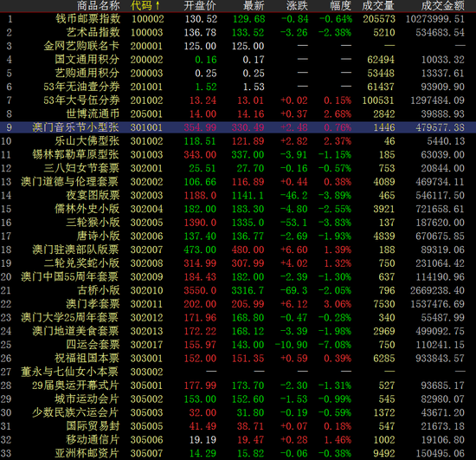Select the 艺术品指数 row
476x460 pixels.
(238, 33)
